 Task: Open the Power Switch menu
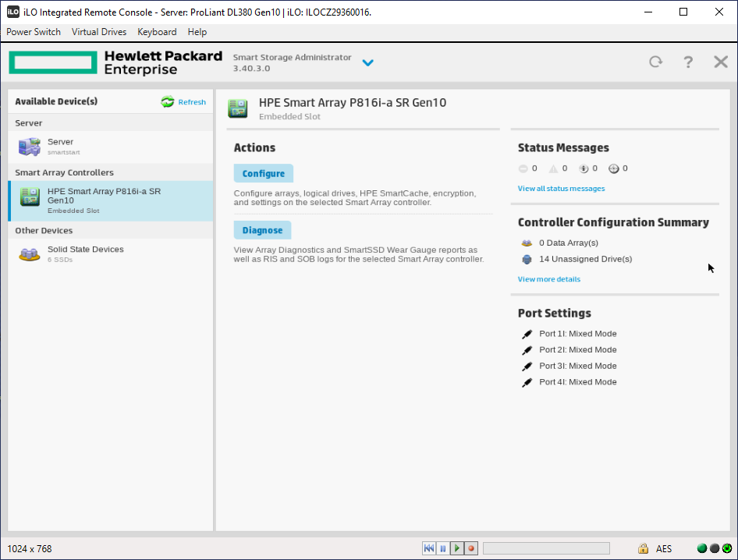tap(34, 32)
